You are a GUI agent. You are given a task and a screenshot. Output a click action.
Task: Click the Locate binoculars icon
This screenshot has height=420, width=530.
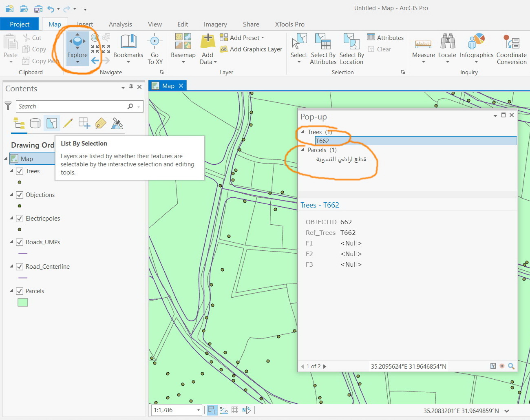[447, 42]
